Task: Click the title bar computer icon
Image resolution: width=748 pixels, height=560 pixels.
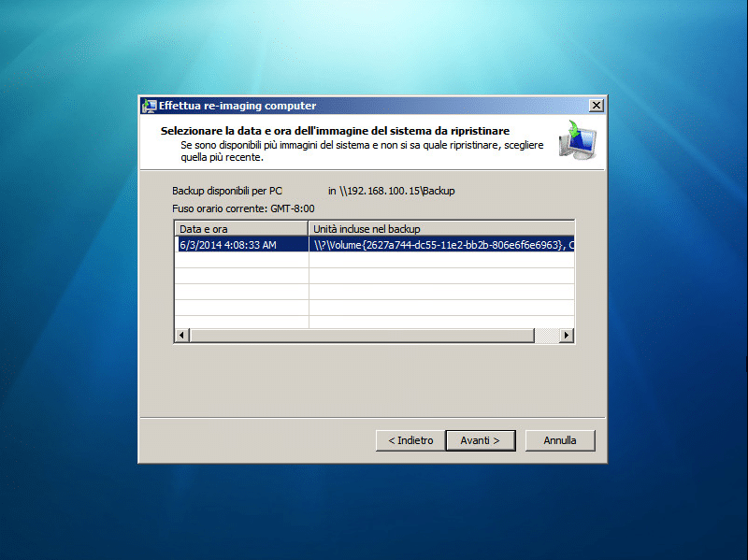Action: coord(150,106)
